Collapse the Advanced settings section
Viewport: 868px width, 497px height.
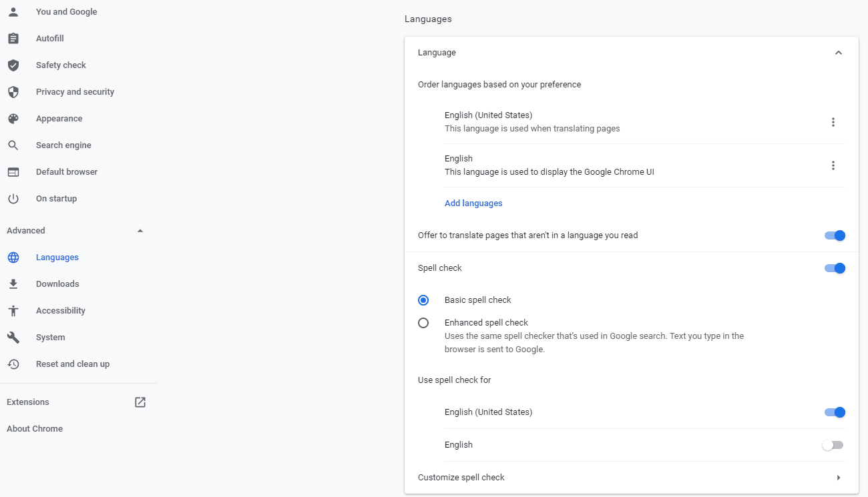[x=140, y=229]
